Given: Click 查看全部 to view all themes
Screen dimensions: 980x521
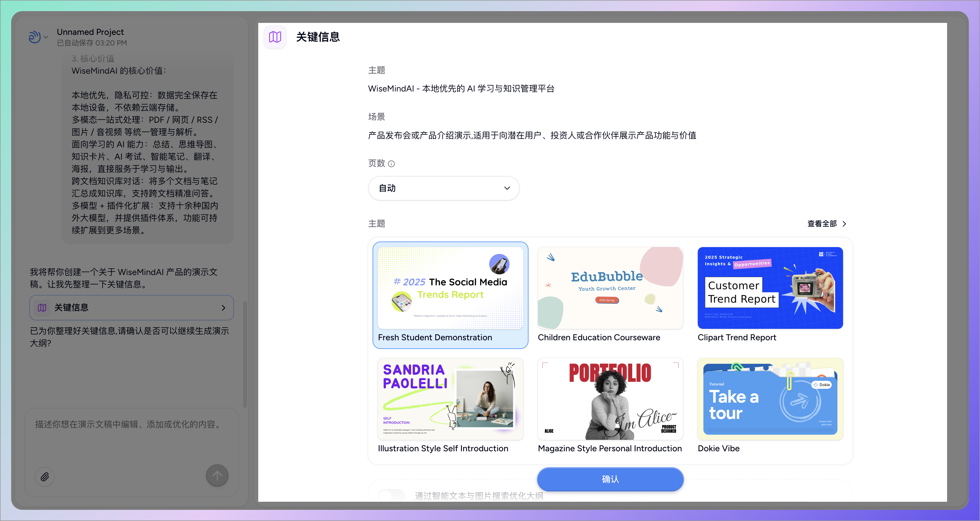Looking at the screenshot, I should [x=822, y=224].
